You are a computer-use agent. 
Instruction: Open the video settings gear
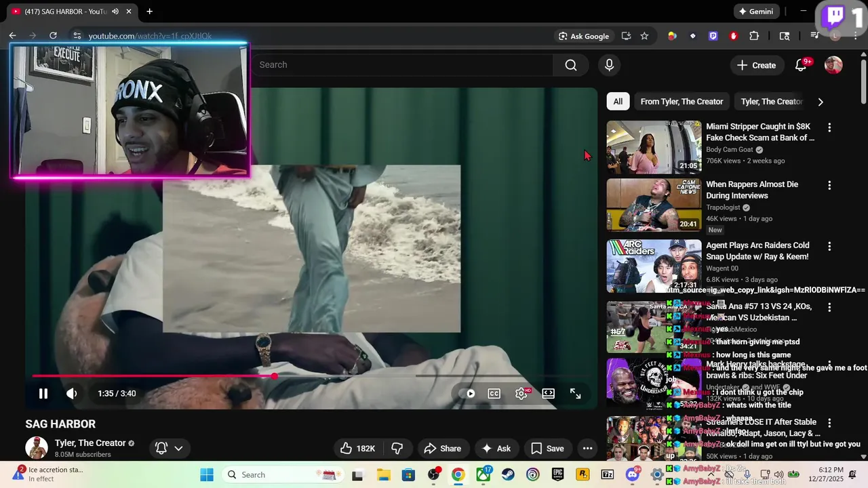(x=521, y=393)
